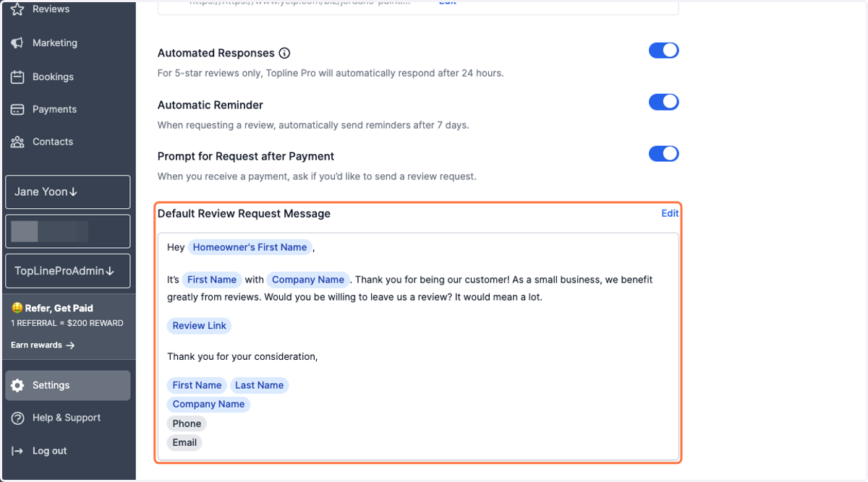Select Contacts in the sidebar

[x=53, y=142]
